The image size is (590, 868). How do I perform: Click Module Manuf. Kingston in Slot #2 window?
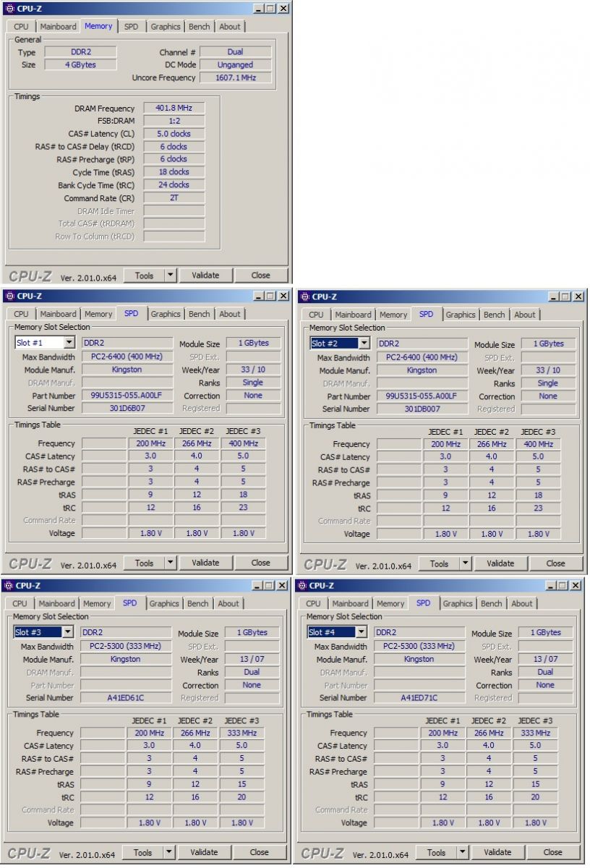[422, 370]
